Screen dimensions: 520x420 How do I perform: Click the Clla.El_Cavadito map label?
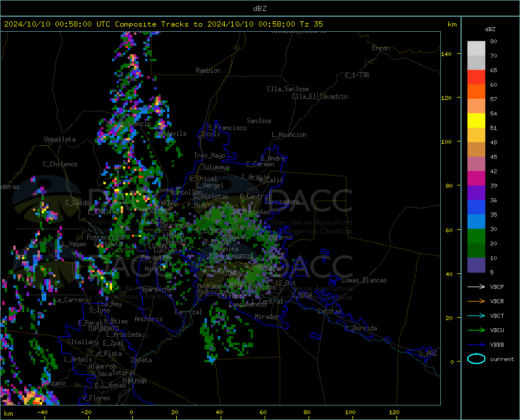point(320,96)
